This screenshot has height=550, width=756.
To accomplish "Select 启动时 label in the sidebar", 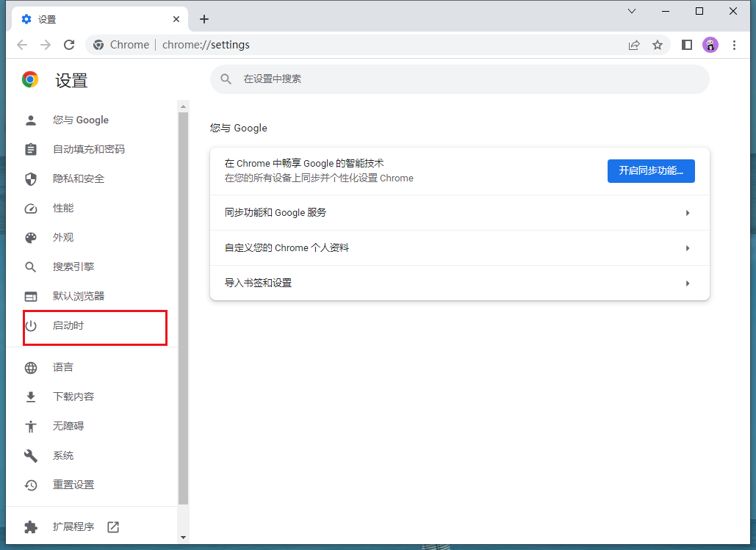I will (x=68, y=326).
